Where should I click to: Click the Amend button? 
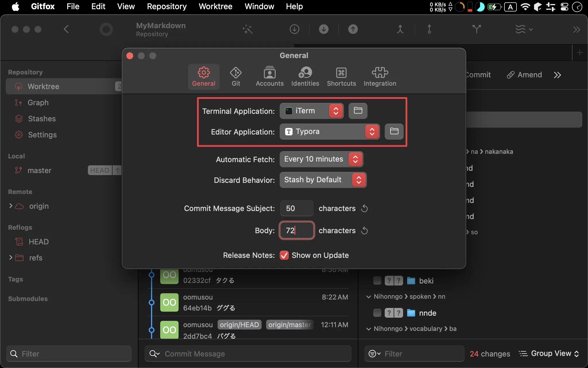[524, 75]
